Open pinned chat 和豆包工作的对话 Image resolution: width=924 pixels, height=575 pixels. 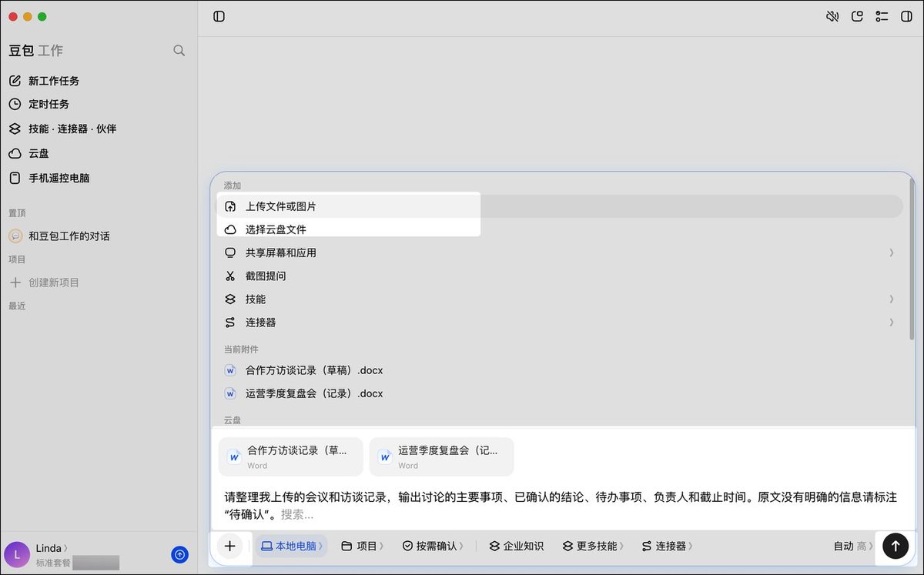point(99,236)
